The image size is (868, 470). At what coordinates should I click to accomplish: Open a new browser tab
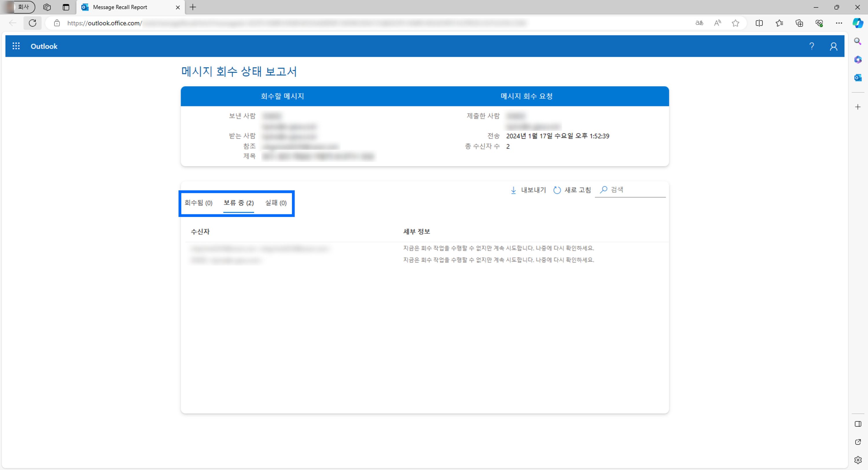[x=193, y=7]
